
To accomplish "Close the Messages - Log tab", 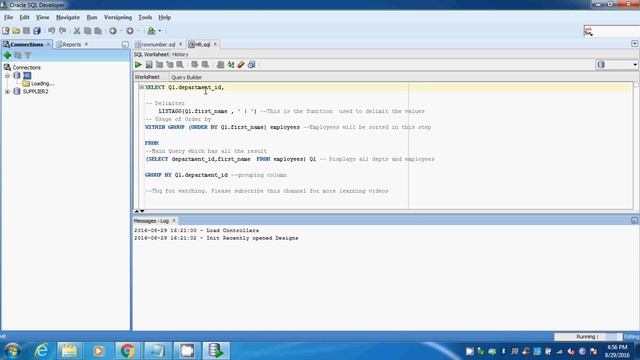I will [173, 220].
